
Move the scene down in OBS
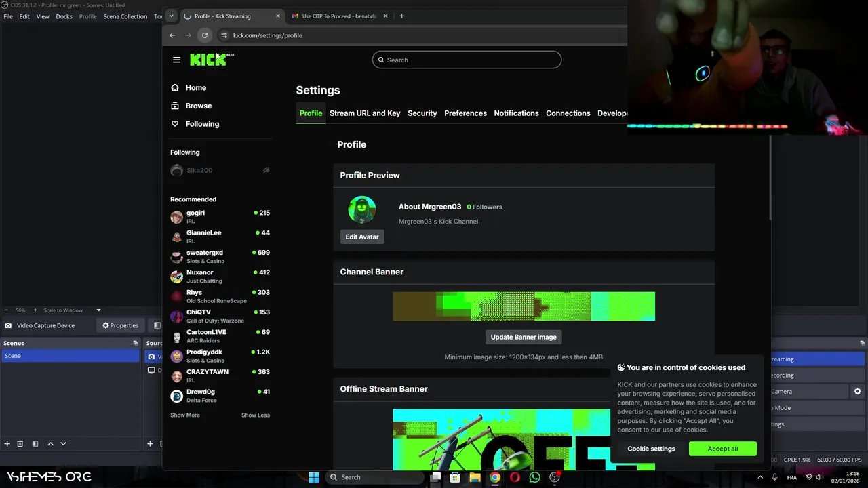click(63, 444)
